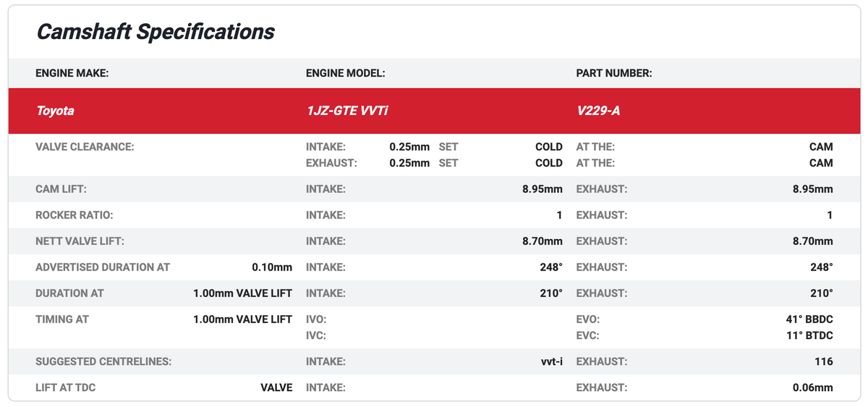
Task: Click the exhaust 210° duration value
Action: 820,294
